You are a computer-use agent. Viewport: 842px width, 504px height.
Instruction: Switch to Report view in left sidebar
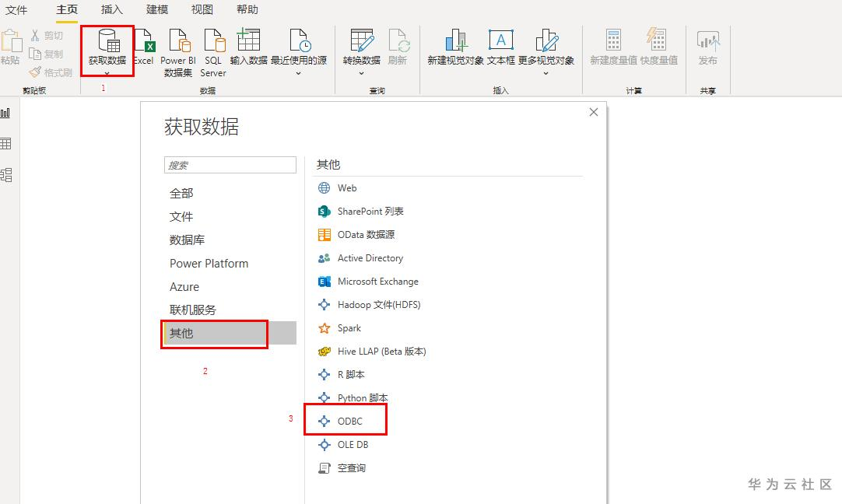click(6, 113)
